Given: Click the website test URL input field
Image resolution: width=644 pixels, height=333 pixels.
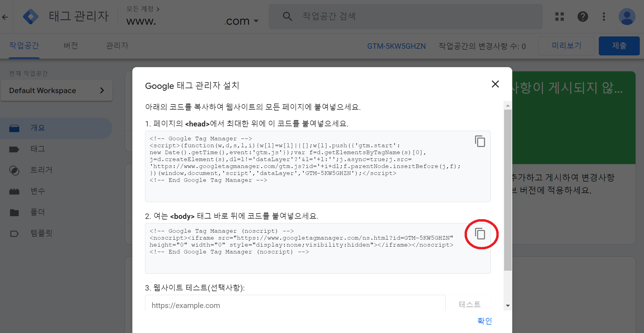Looking at the screenshot, I should click(x=295, y=305).
